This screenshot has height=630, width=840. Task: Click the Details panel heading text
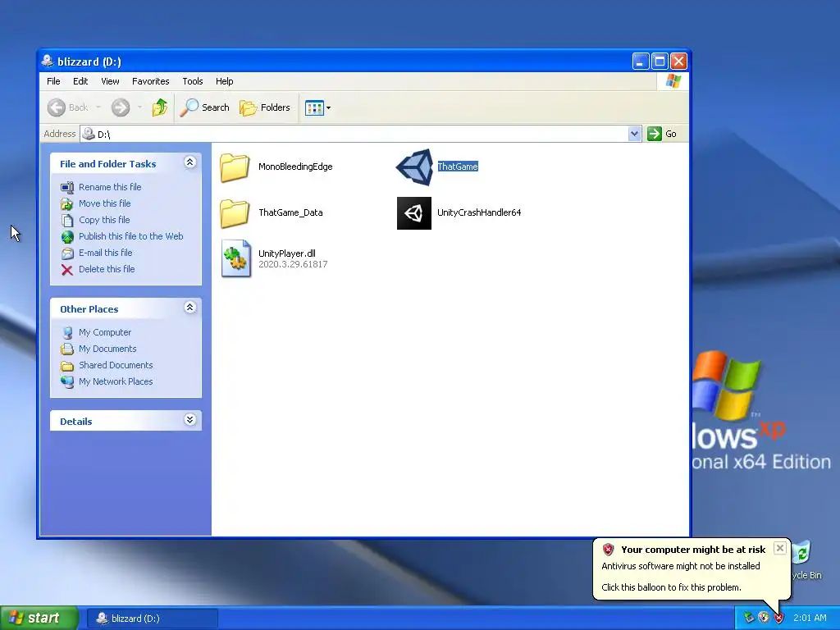tap(76, 422)
